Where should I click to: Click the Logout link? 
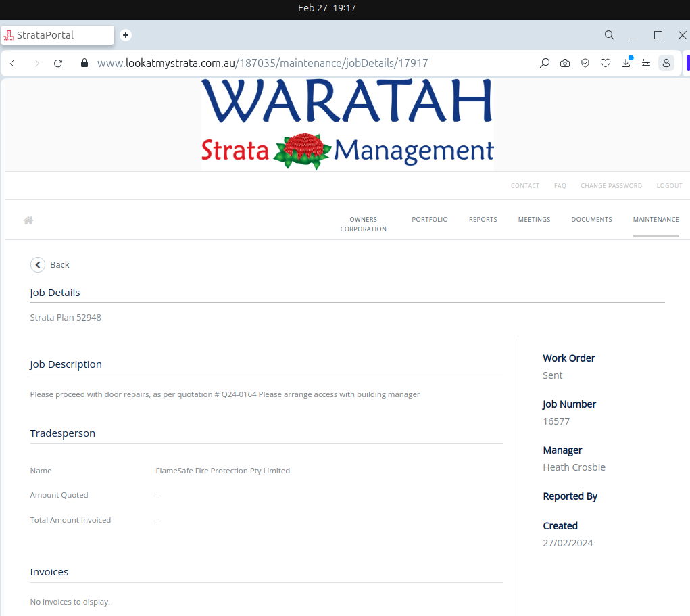coord(669,186)
